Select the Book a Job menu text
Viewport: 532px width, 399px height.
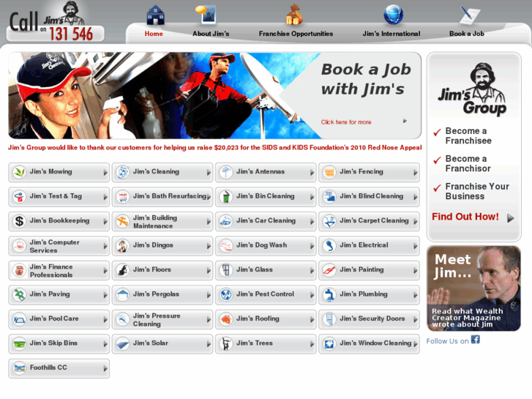tap(467, 34)
